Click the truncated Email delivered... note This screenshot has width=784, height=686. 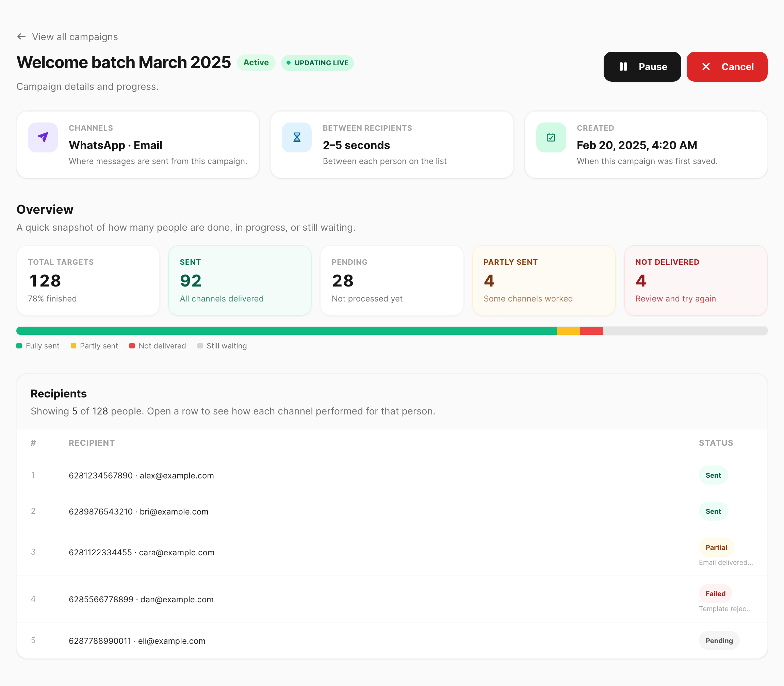coord(726,562)
